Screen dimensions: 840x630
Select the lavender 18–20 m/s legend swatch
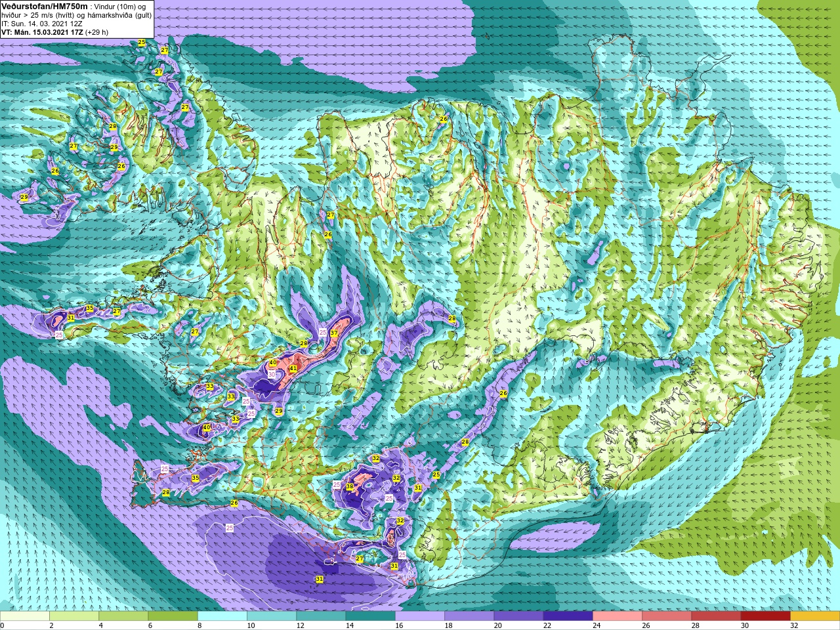point(469,616)
